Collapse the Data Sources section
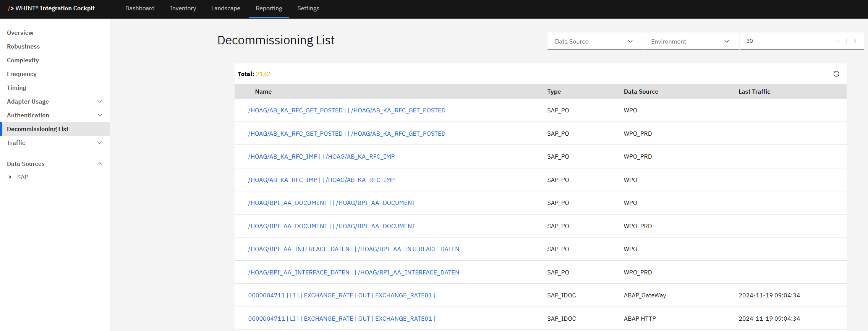Screen dimensions: 868x331 pos(100,164)
